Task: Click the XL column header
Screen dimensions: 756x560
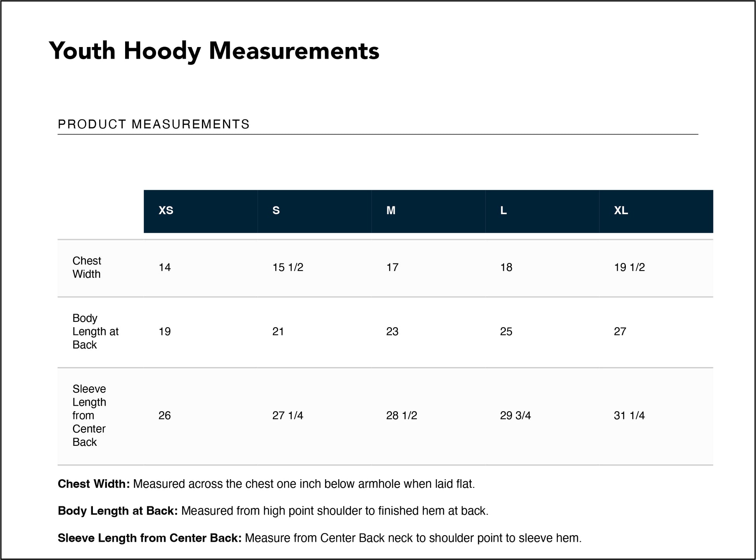Action: (621, 211)
